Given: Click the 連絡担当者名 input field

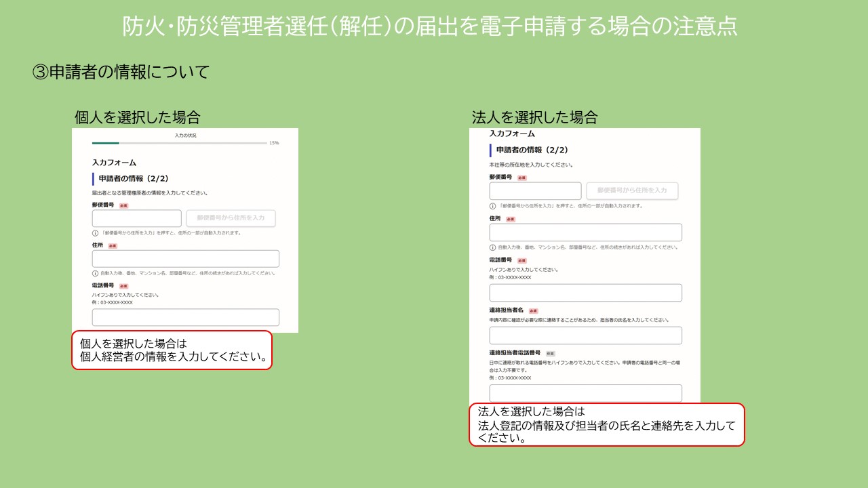Looking at the screenshot, I should 585,335.
